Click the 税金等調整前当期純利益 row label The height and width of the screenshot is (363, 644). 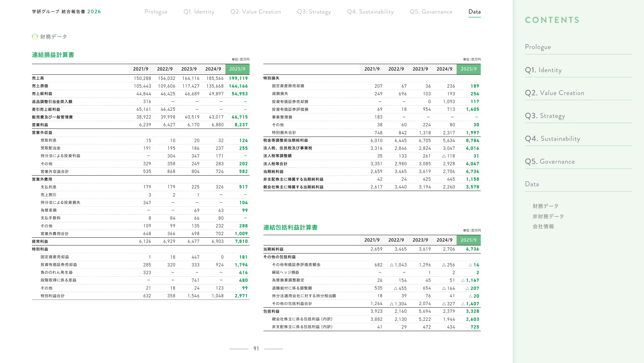(x=286, y=140)
